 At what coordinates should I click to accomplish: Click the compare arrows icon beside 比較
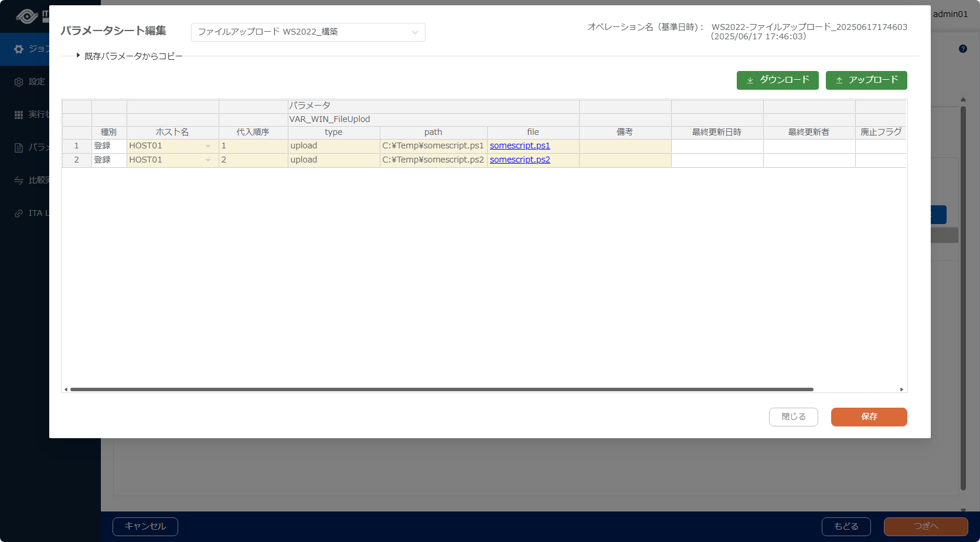pyautogui.click(x=19, y=181)
